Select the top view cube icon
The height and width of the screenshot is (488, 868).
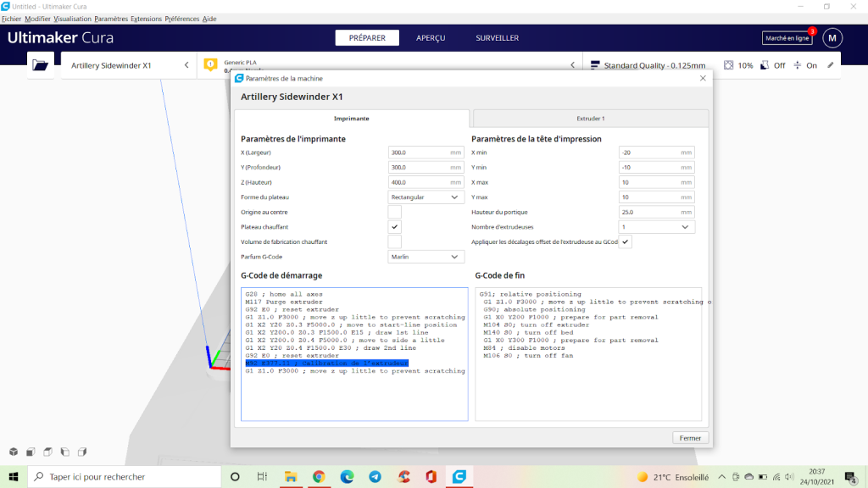click(x=48, y=452)
